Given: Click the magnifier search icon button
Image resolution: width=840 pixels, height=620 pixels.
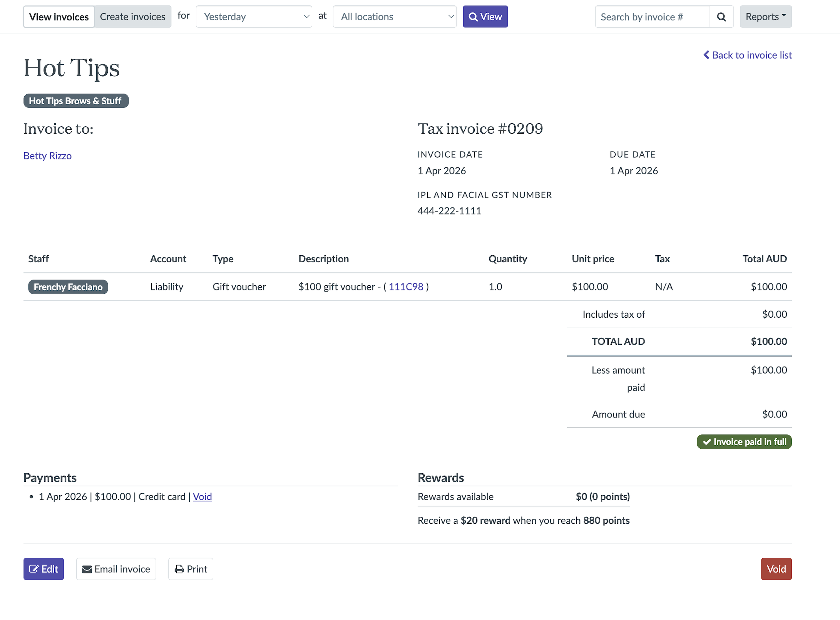Looking at the screenshot, I should (721, 17).
